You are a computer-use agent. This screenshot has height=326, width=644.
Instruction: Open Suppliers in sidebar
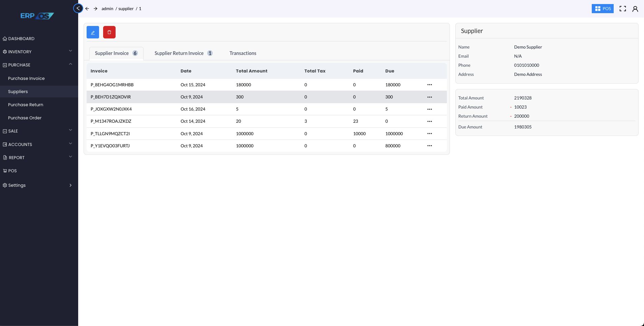39,91
